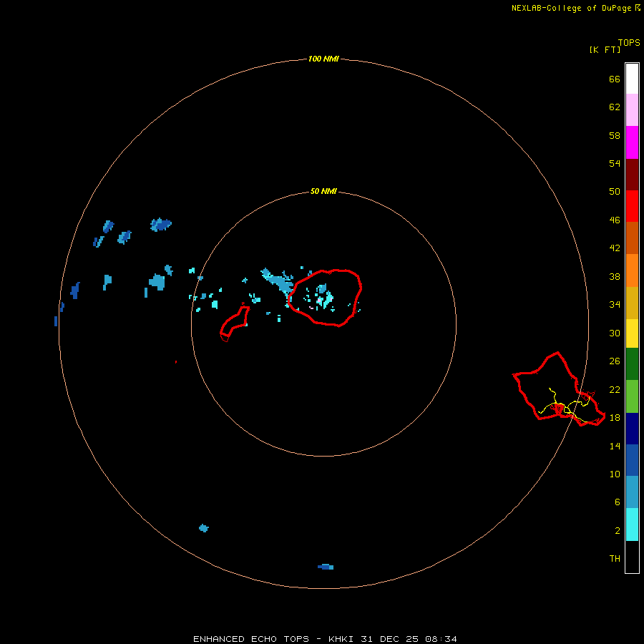Click the island outline with yellow roads

point(559,389)
